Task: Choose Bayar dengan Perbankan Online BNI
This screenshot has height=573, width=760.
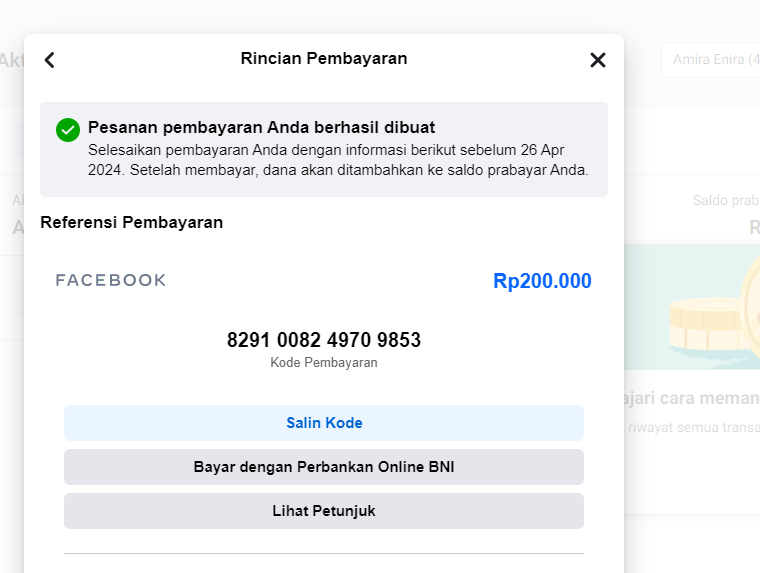Action: click(x=324, y=467)
